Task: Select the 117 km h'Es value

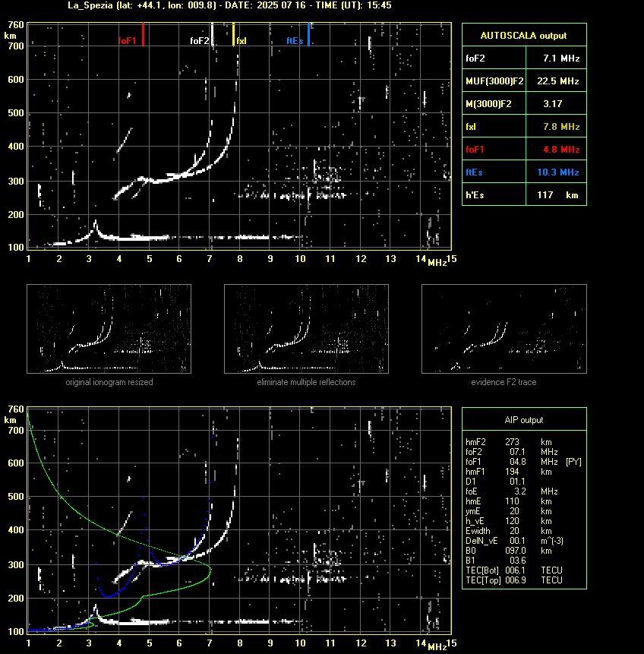Action: click(557, 195)
